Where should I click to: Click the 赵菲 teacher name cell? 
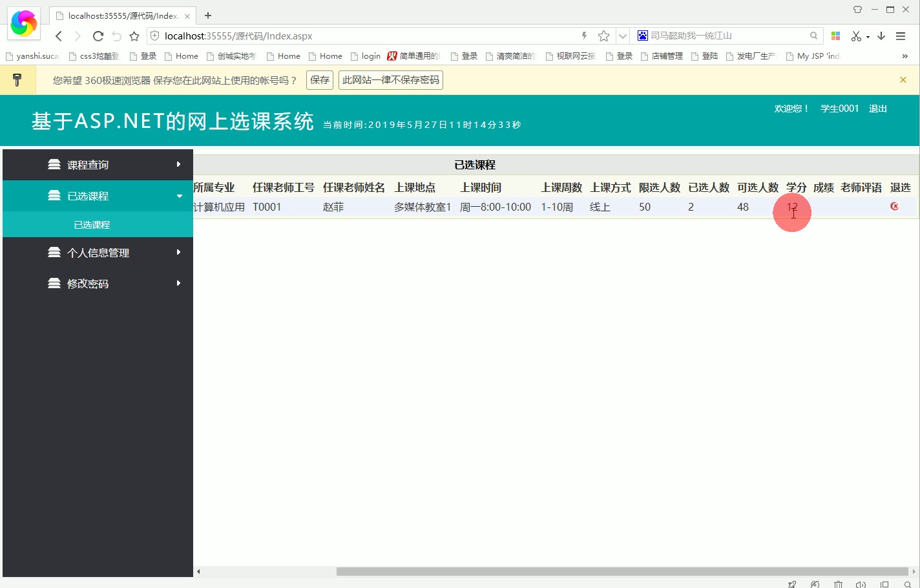click(x=333, y=207)
